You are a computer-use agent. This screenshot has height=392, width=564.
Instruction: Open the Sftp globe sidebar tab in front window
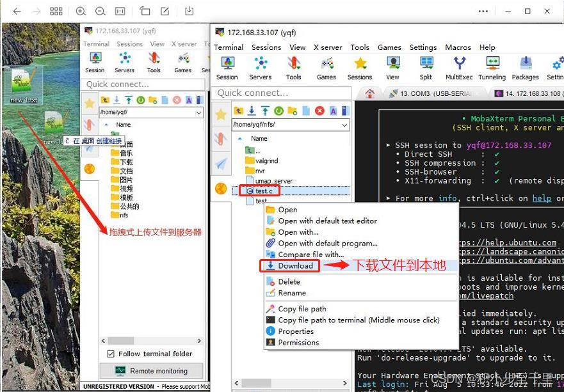(220, 188)
